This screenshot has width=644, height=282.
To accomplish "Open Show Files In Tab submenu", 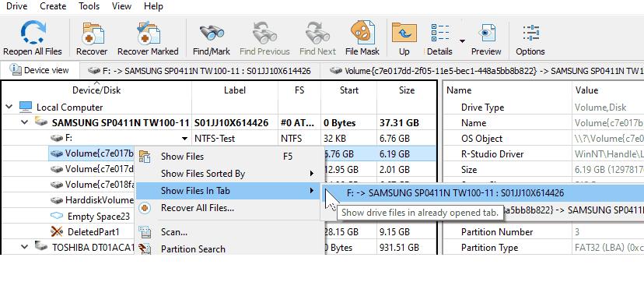I will click(x=228, y=191).
